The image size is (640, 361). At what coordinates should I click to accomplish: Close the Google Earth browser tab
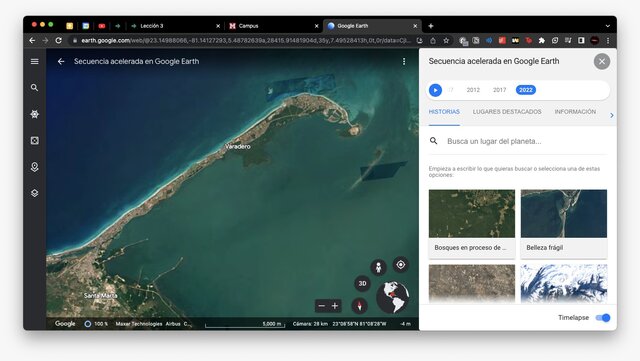click(415, 26)
